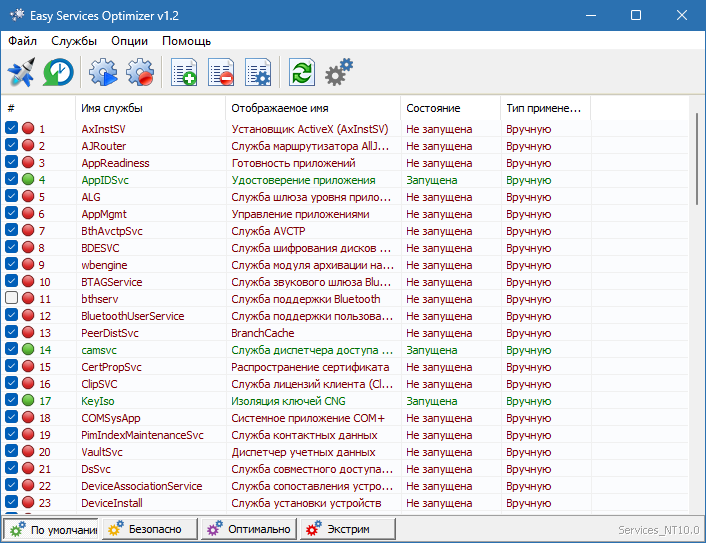
Task: Click red status dot for ALG row
Action: (x=28, y=196)
